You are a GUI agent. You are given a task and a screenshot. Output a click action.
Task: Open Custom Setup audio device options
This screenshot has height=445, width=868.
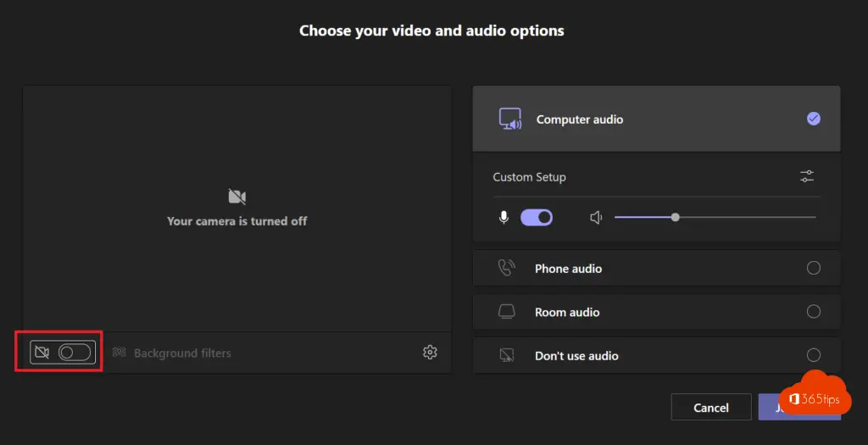pos(806,176)
